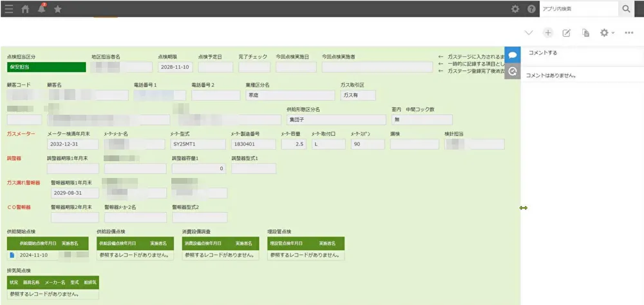Click the 点検期限 field showing 2028-11-10
Viewport: 644px width, 305px height.
pos(174,66)
